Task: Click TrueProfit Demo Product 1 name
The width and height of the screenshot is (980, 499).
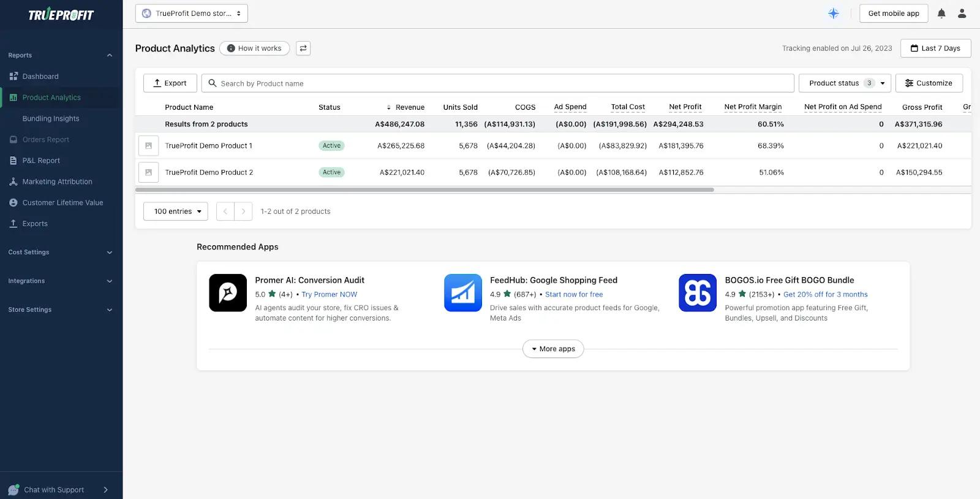Action: click(209, 146)
